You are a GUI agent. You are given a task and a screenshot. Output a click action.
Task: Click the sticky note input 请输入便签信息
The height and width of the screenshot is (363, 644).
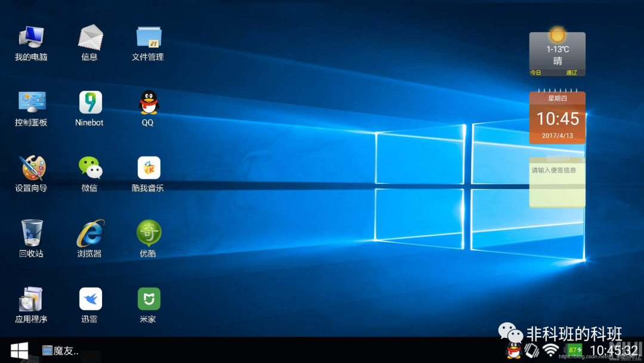pyautogui.click(x=557, y=182)
